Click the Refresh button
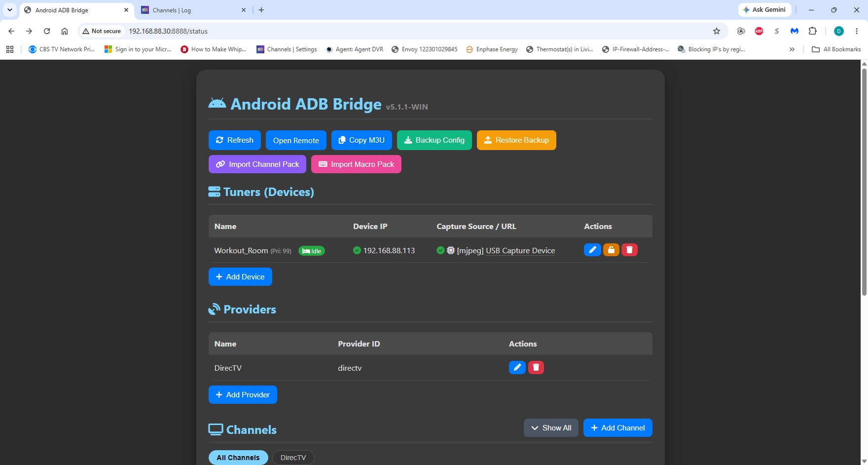 click(235, 140)
